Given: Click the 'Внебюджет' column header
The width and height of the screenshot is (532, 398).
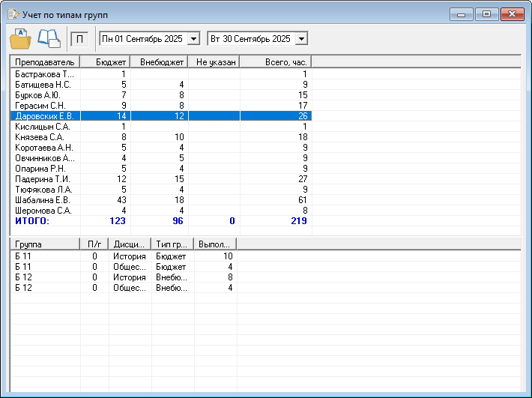Looking at the screenshot, I should (159, 61).
